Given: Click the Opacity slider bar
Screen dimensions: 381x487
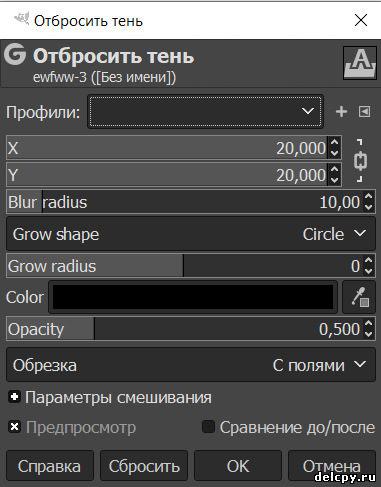Looking at the screenshot, I should click(x=191, y=329).
